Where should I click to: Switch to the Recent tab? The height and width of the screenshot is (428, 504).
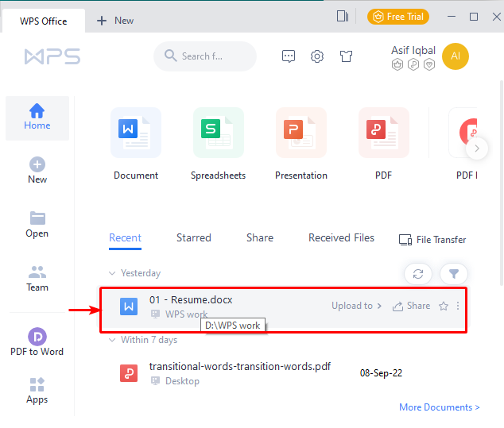pos(125,238)
